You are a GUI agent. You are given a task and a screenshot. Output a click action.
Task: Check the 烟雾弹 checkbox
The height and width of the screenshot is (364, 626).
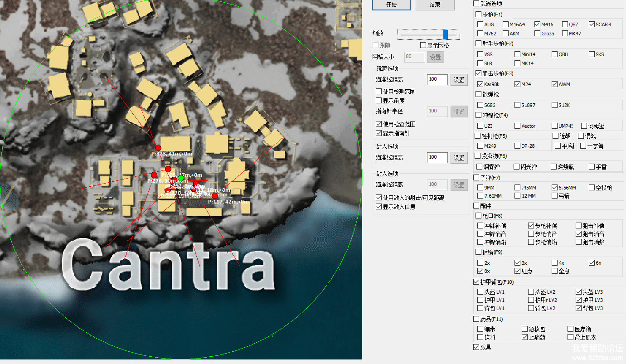(x=480, y=167)
